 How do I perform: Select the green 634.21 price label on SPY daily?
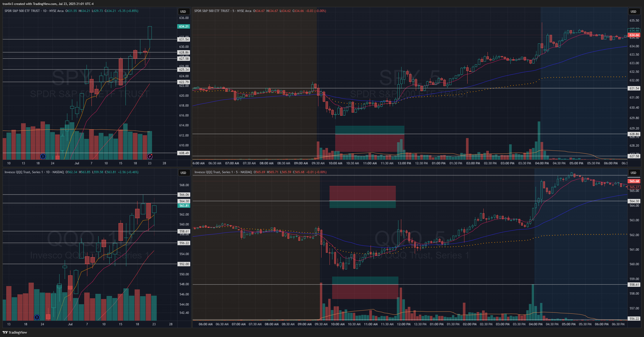point(184,27)
